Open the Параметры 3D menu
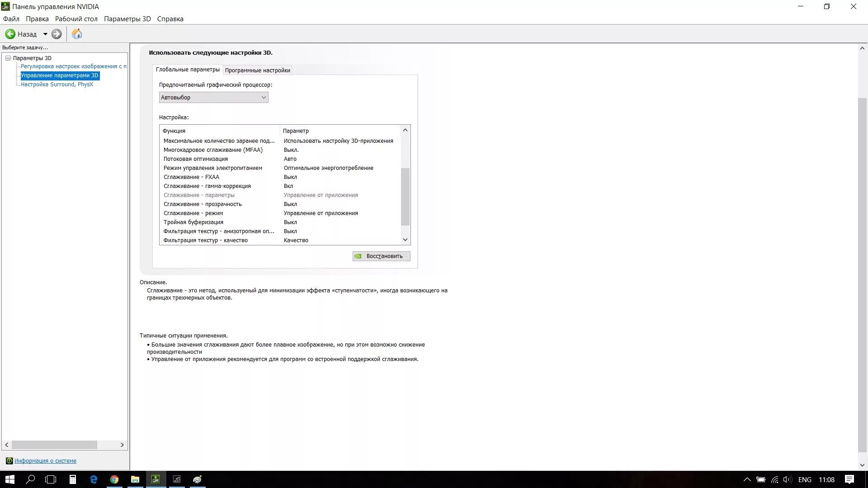Image resolution: width=868 pixels, height=488 pixels. click(127, 19)
